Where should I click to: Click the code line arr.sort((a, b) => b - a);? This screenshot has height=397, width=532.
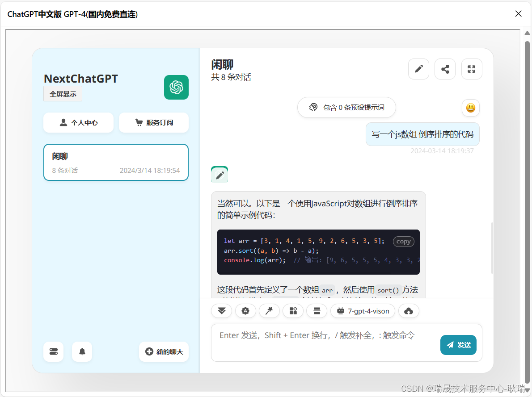coord(271,251)
